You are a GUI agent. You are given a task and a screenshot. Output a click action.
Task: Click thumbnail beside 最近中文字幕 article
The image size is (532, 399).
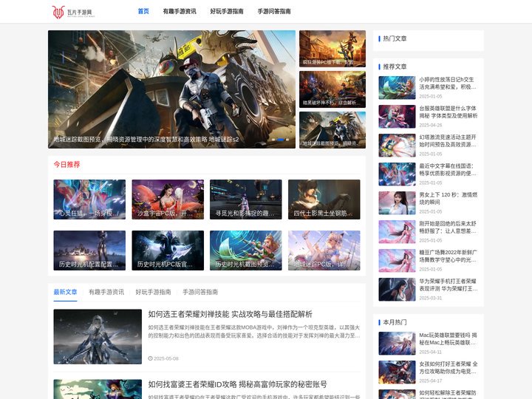(x=397, y=174)
